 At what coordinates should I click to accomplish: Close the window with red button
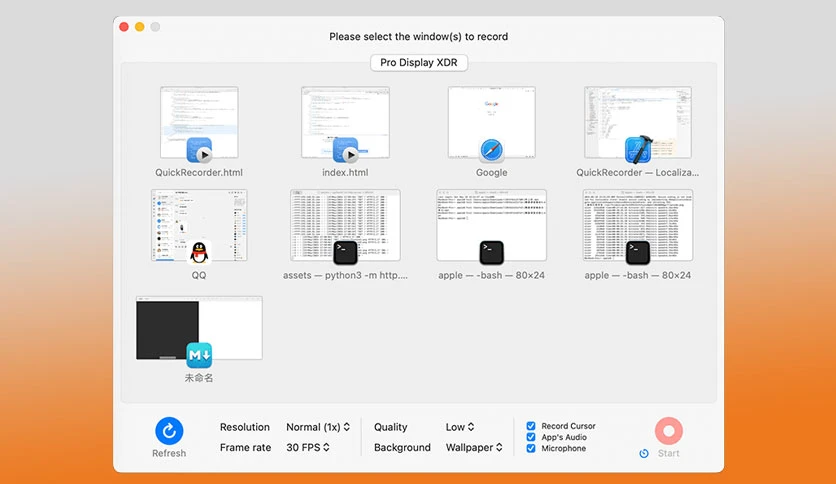[x=124, y=27]
